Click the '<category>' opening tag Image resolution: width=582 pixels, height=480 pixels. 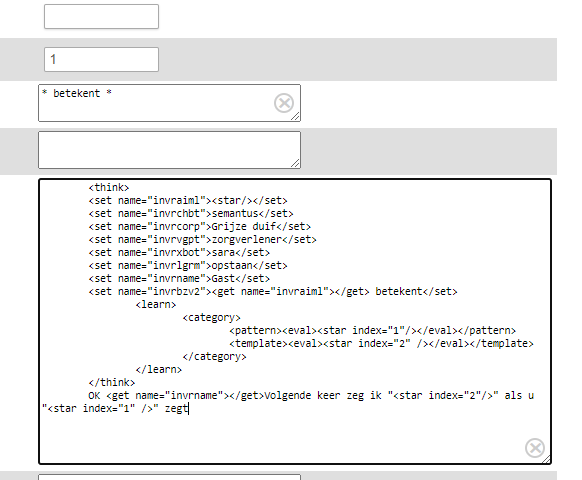[212, 317]
